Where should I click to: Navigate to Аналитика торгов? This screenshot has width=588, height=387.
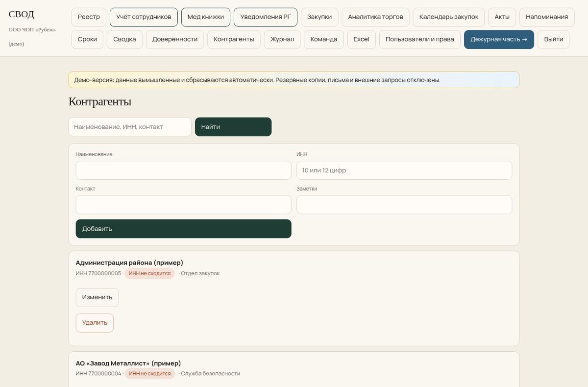point(376,17)
